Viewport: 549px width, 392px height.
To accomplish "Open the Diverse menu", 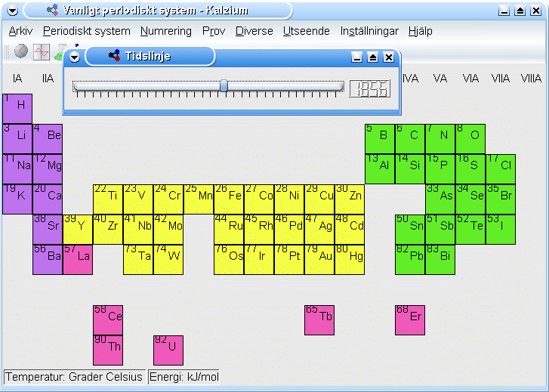I will point(254,31).
